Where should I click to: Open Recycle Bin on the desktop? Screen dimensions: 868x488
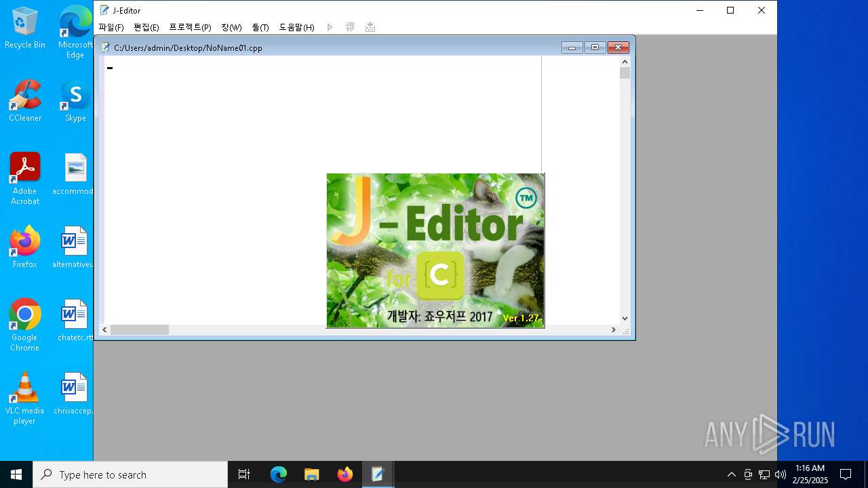25,28
